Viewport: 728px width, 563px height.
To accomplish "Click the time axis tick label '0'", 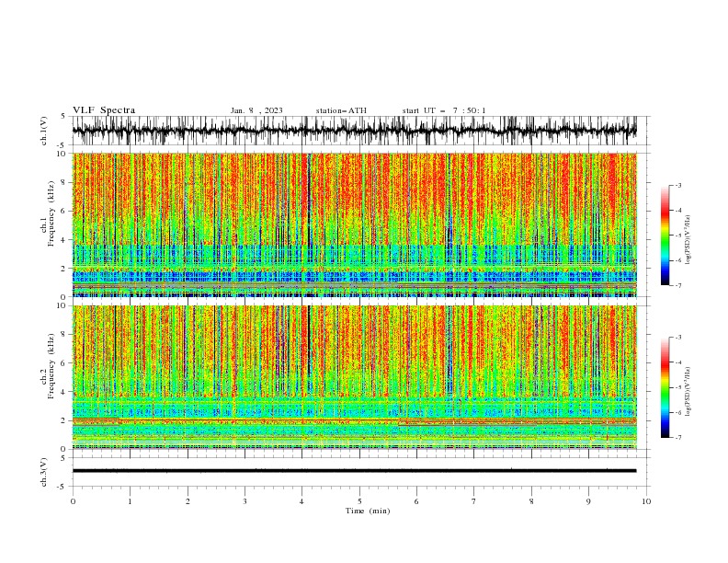I will click(x=73, y=501).
